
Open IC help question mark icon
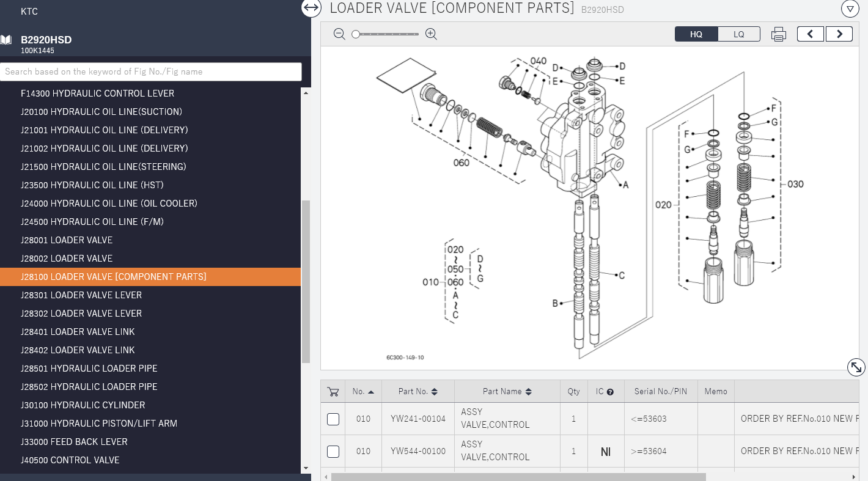pyautogui.click(x=610, y=392)
